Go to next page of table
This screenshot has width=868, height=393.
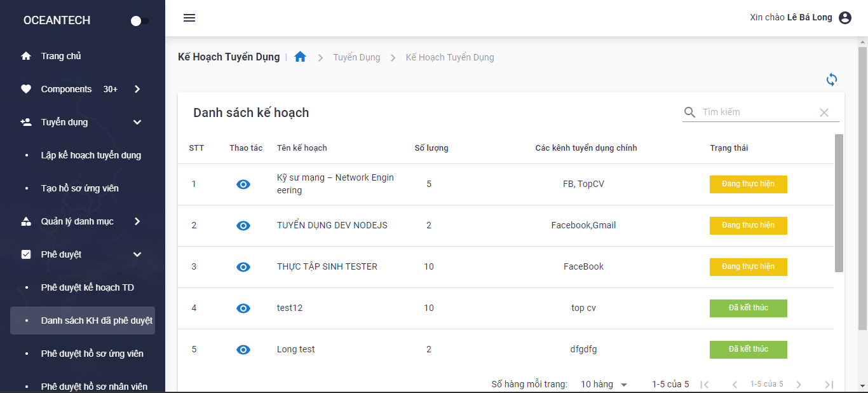click(799, 384)
